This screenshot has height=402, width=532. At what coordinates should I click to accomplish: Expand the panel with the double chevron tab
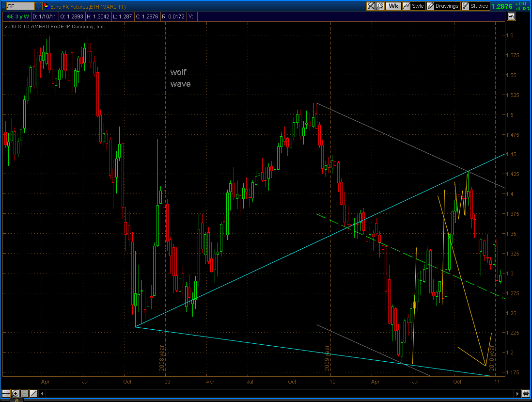click(x=16, y=400)
